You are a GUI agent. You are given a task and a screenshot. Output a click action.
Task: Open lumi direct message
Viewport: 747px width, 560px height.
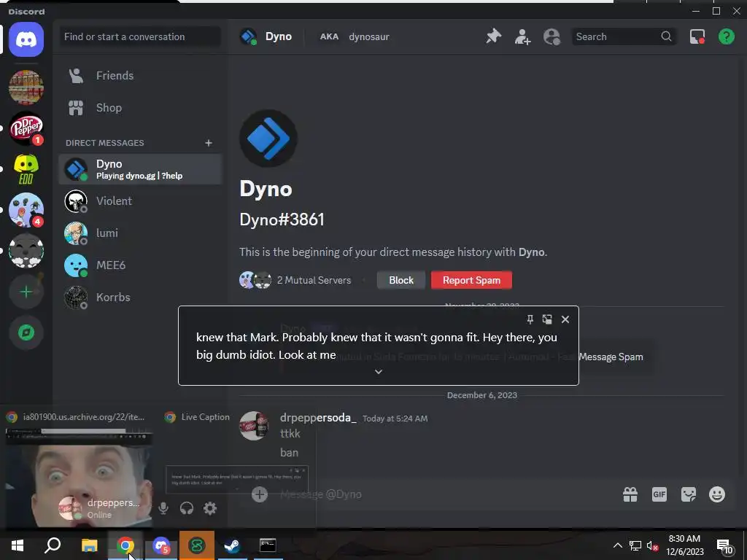pos(140,233)
